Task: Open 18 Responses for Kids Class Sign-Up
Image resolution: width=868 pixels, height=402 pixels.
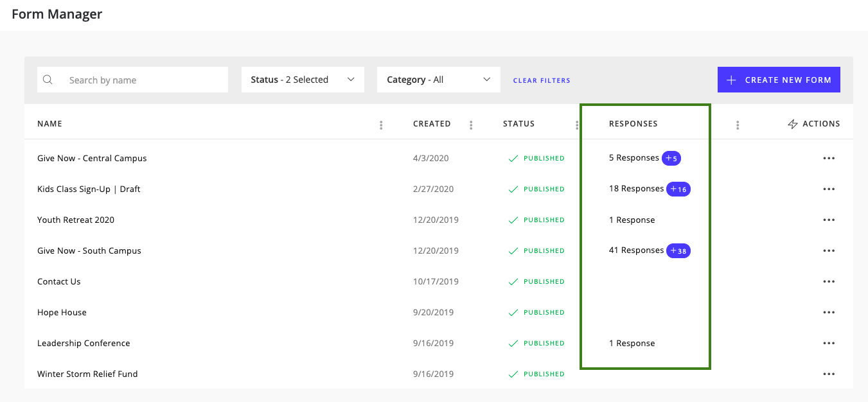Action: click(636, 189)
